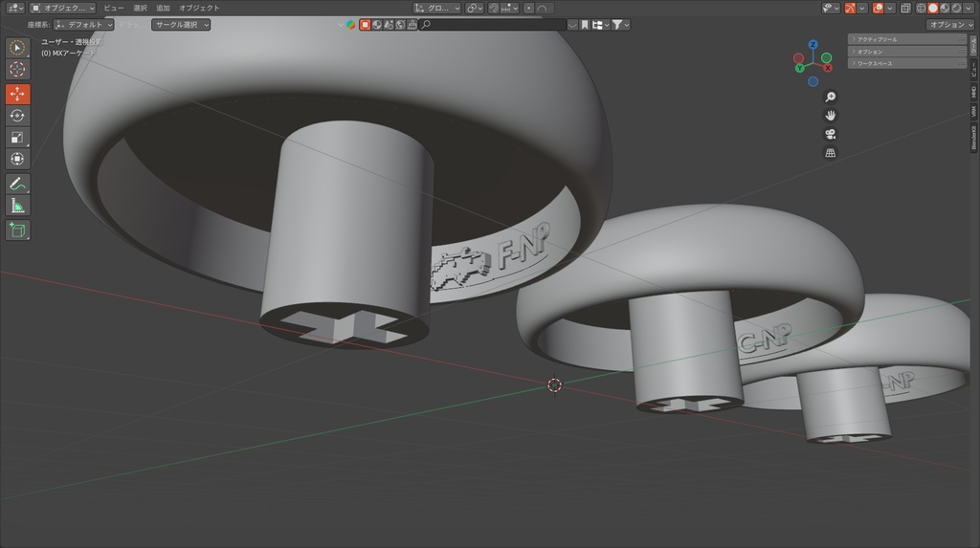Switch to the VRM sidebar tab
This screenshot has height=548, width=980.
pos(973,111)
